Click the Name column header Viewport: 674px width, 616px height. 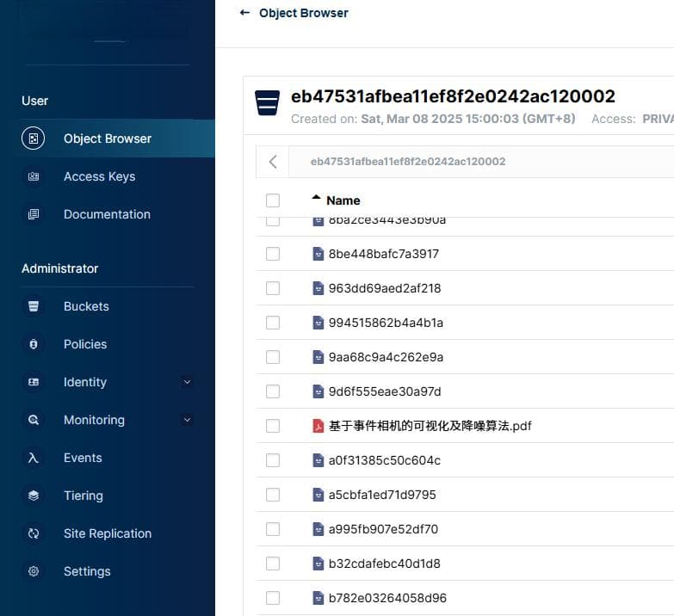click(343, 200)
